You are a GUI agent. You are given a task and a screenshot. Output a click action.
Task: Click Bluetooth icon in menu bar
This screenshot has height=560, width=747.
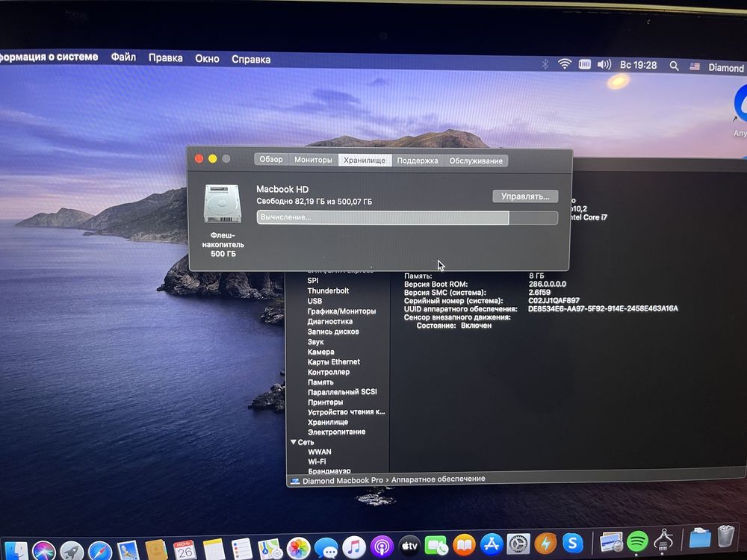(545, 63)
